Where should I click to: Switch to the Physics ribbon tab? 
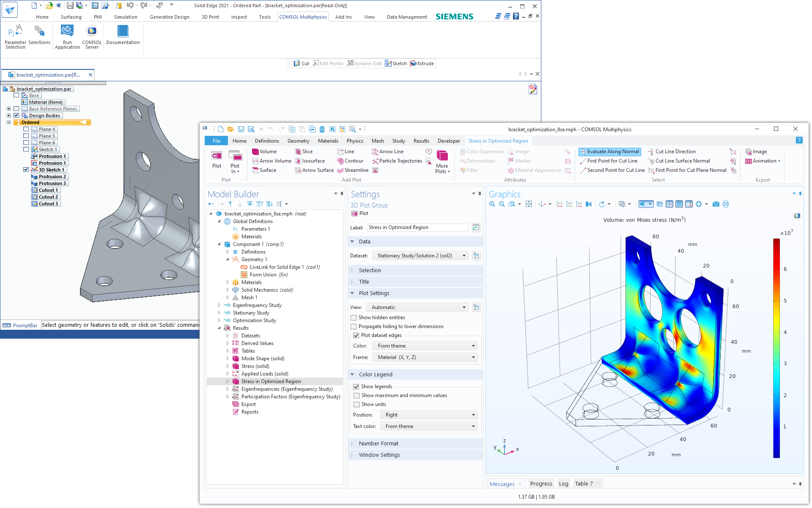click(x=355, y=141)
